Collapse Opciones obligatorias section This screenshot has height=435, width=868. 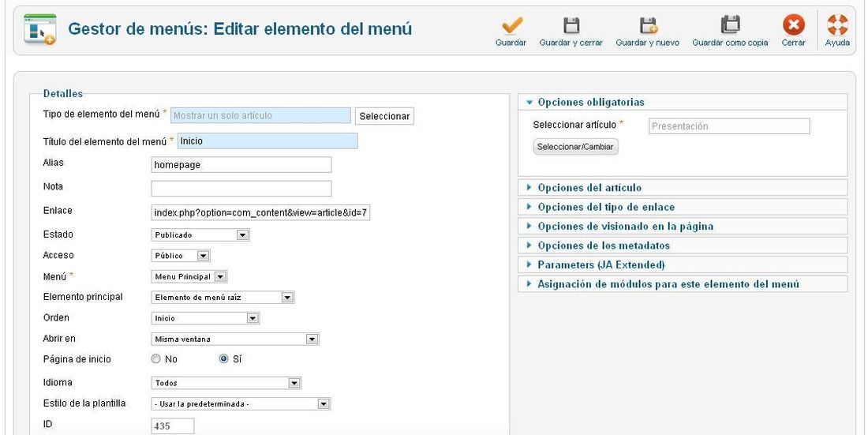[683, 102]
